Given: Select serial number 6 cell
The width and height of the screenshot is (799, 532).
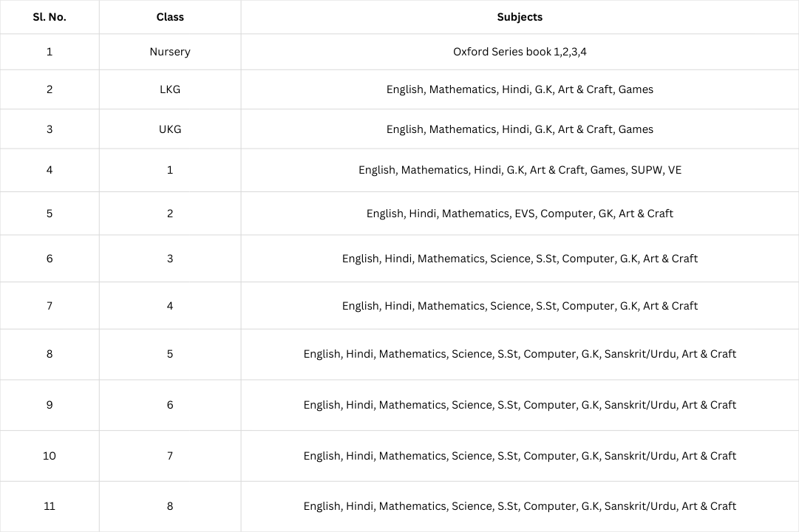Looking at the screenshot, I should [50, 259].
